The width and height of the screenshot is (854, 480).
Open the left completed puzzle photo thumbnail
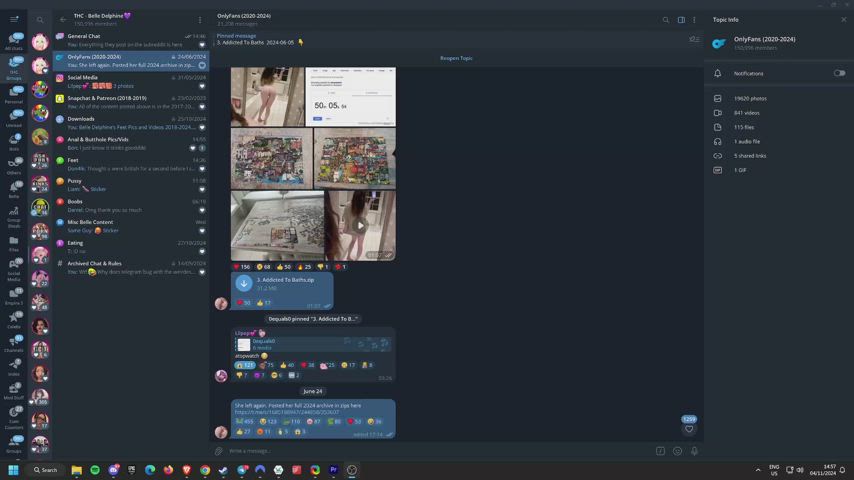click(x=272, y=158)
